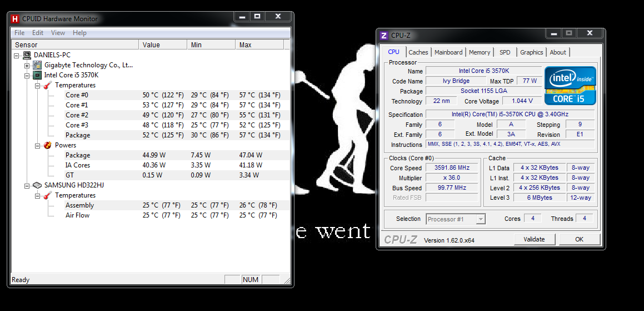Switch to the Caches tab

pos(418,52)
